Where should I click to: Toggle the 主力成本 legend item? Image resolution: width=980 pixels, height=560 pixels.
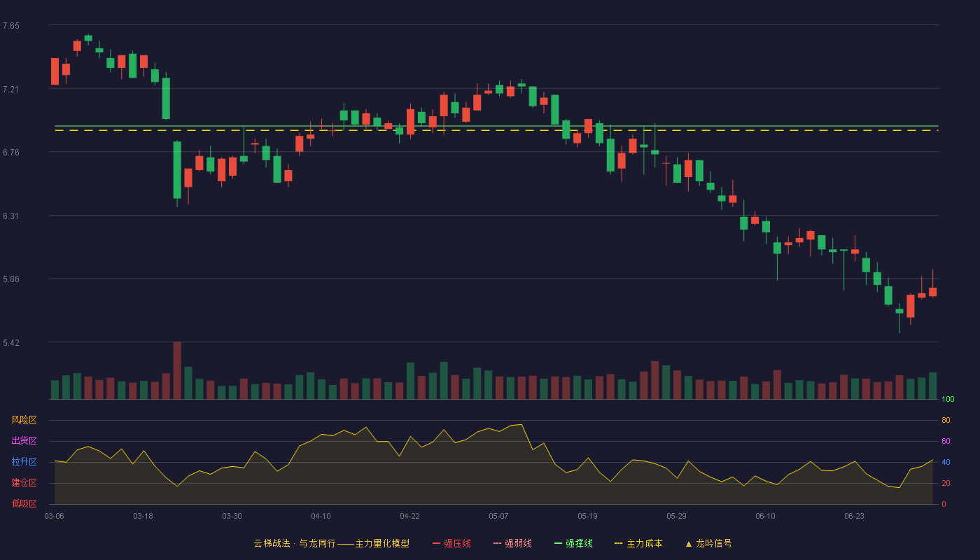638,543
